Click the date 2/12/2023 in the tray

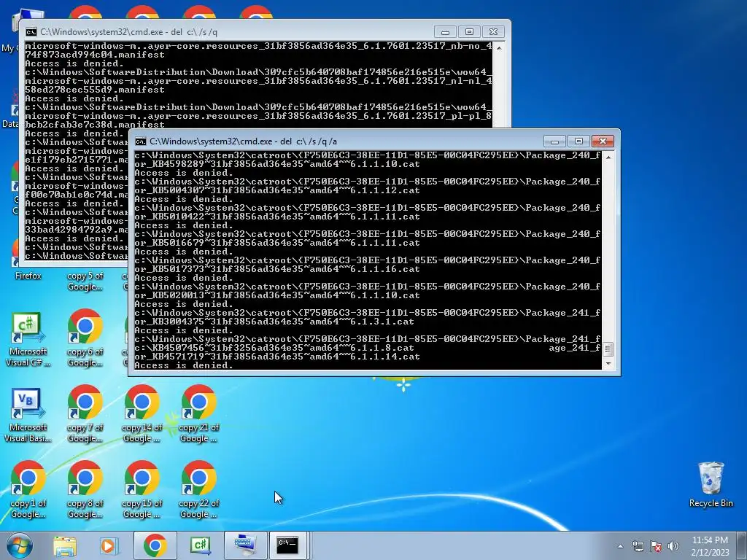tap(710, 553)
